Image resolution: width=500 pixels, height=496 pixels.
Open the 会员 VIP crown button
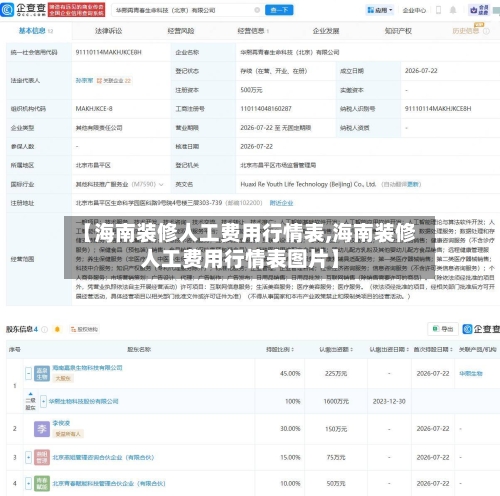coord(479,10)
